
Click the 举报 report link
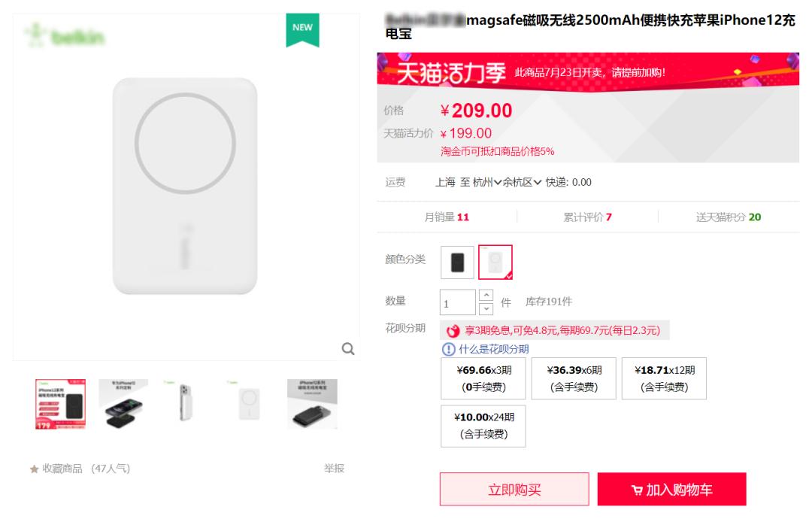[334, 469]
